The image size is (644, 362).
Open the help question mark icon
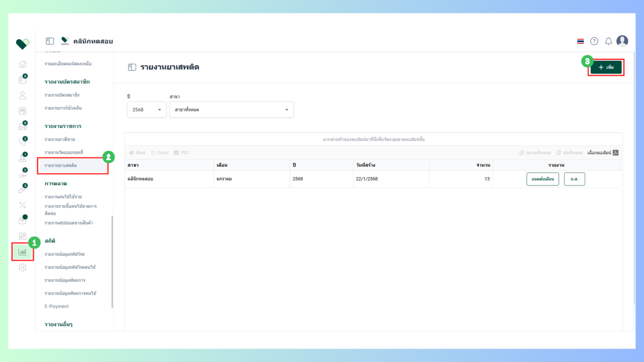tap(594, 41)
